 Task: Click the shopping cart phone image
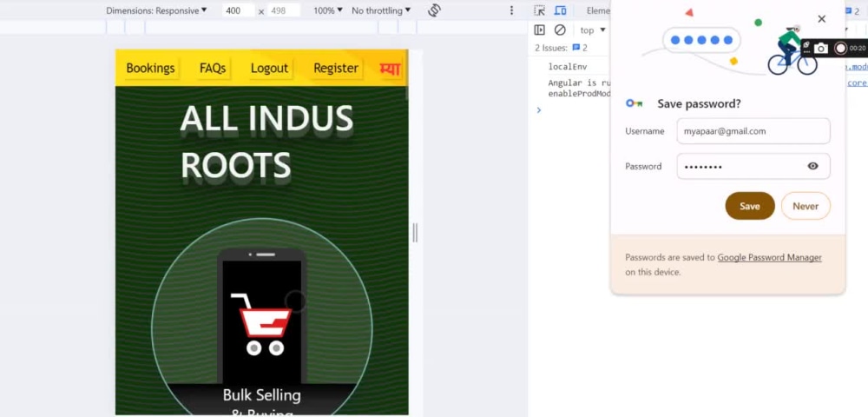261,316
